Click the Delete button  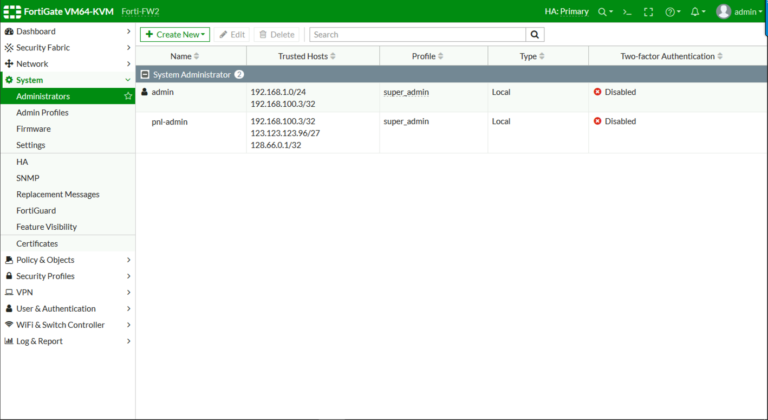click(x=277, y=34)
